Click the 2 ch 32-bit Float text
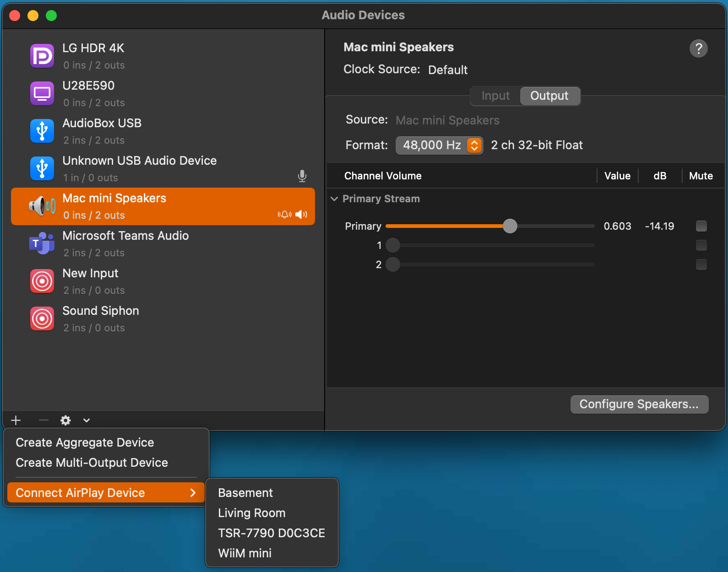The height and width of the screenshot is (572, 728). click(537, 145)
